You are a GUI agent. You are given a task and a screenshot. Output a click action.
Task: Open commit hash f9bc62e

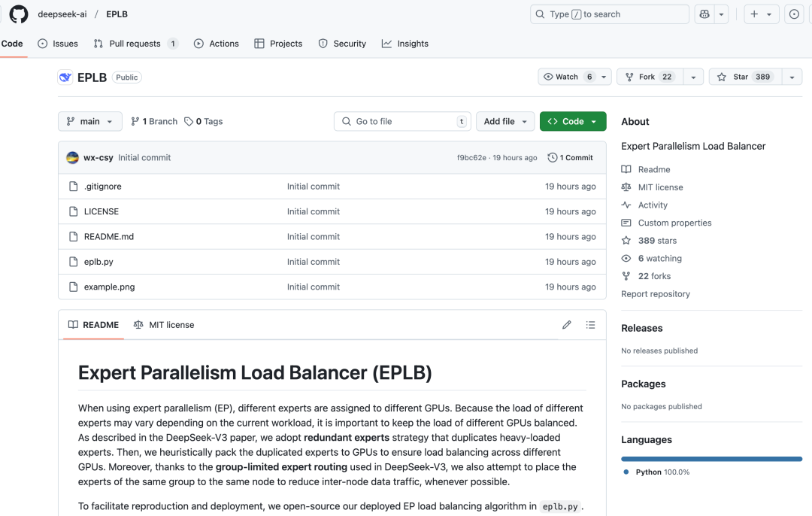pos(471,157)
